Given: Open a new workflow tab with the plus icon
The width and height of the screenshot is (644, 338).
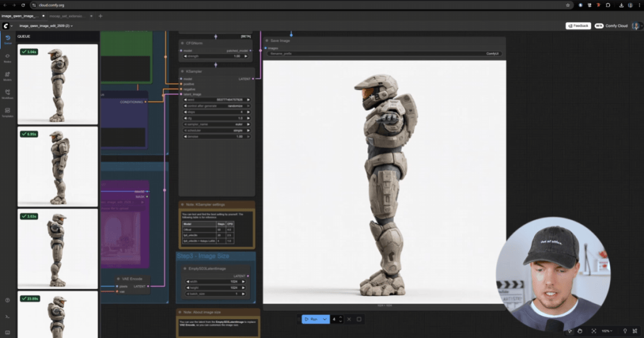Looking at the screenshot, I should [x=101, y=16].
